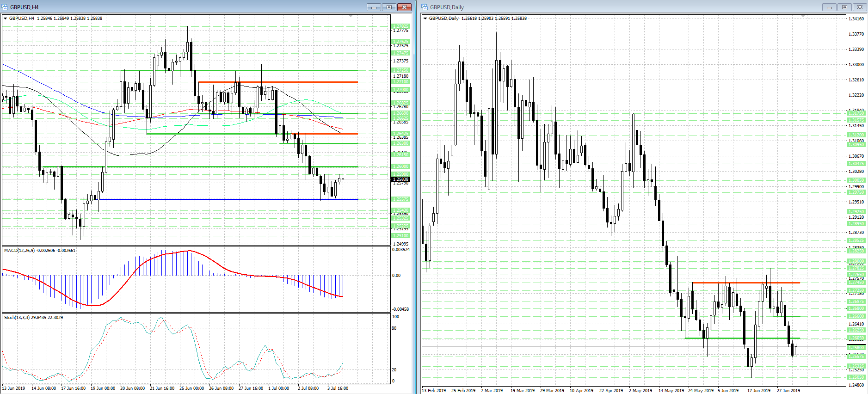Minimize the GBPUSD,H4 chart window
The height and width of the screenshot is (394, 868).
click(x=374, y=7)
